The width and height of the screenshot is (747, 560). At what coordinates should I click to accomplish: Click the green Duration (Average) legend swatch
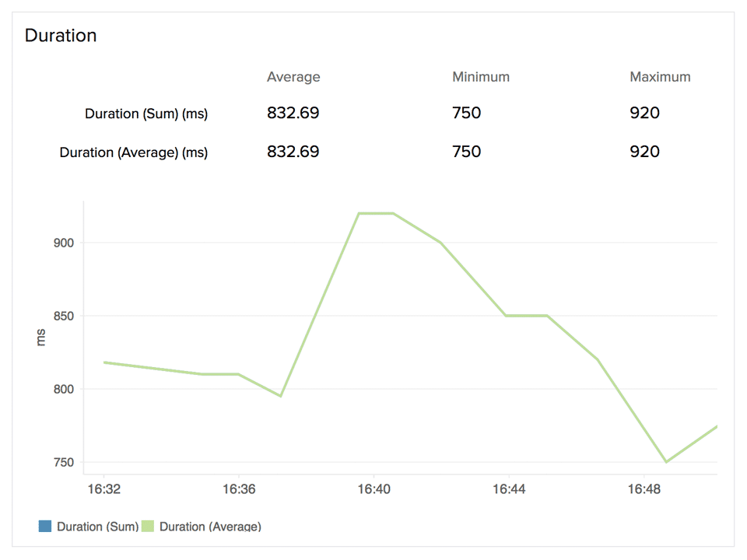click(x=149, y=527)
